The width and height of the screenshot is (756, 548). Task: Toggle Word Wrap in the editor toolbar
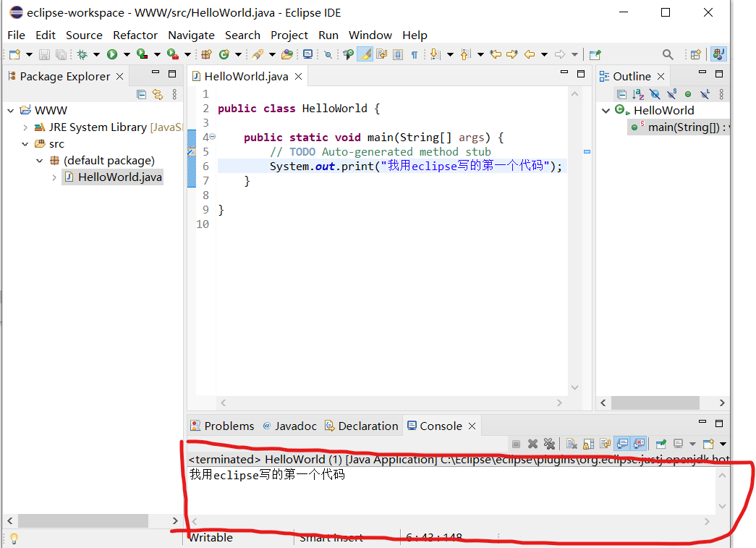[382, 54]
